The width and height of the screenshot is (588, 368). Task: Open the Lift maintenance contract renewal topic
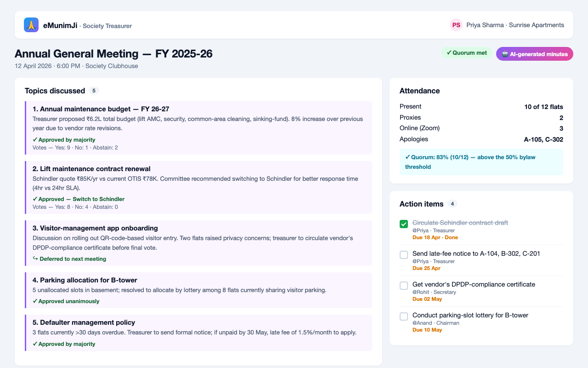[198, 187]
